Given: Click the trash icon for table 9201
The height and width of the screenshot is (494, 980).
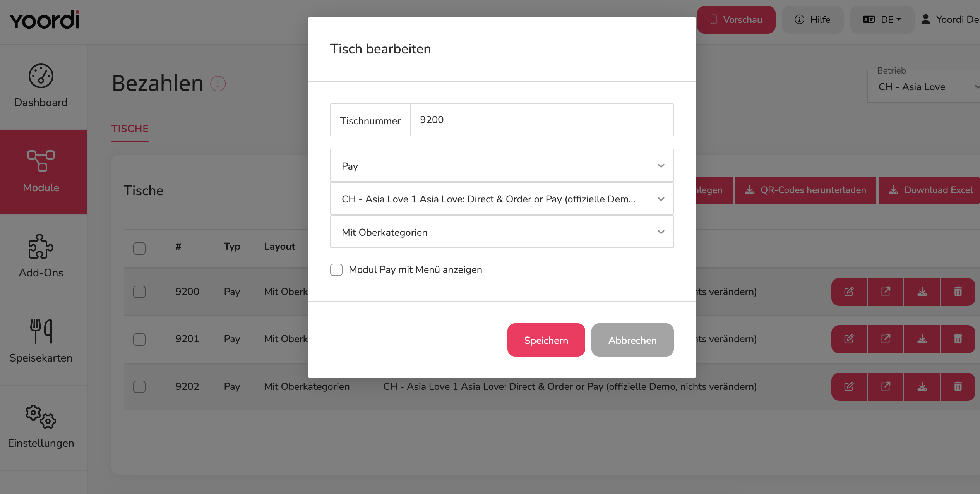Looking at the screenshot, I should [958, 339].
